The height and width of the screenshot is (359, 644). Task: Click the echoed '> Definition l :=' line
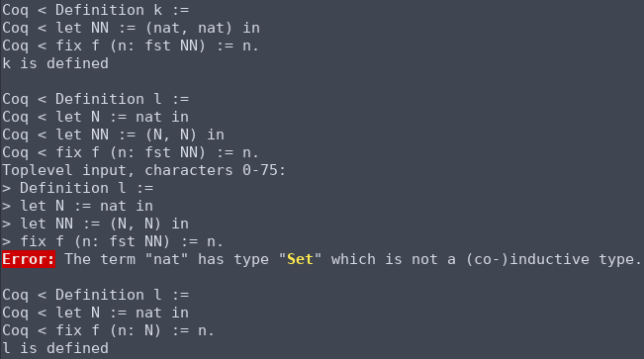pyautogui.click(x=78, y=188)
